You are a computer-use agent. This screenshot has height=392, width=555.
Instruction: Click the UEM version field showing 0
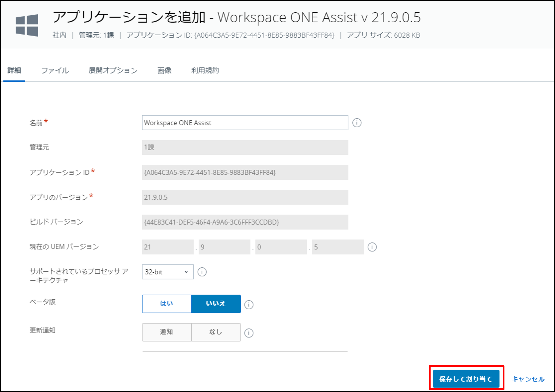coord(281,247)
